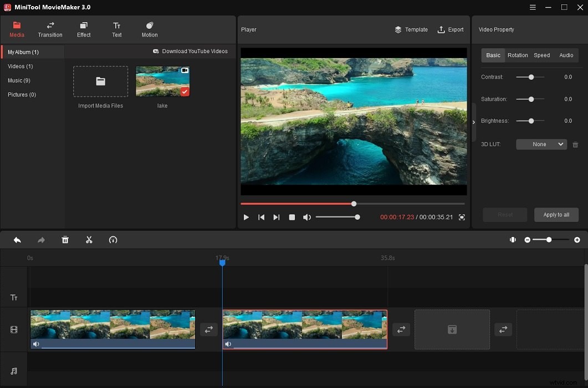
Task: Fit timeline to window using zoom-fit icon
Action: 513,240
